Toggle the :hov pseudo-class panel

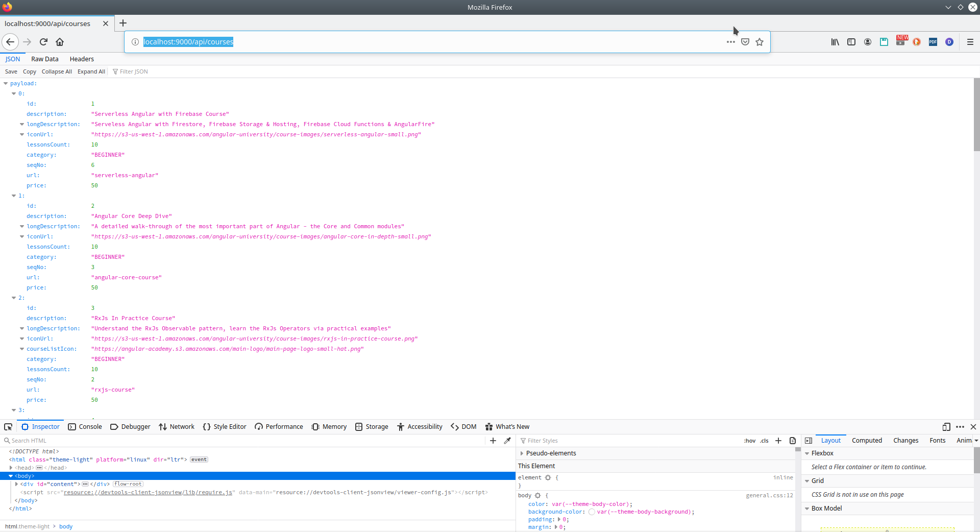[750, 441]
